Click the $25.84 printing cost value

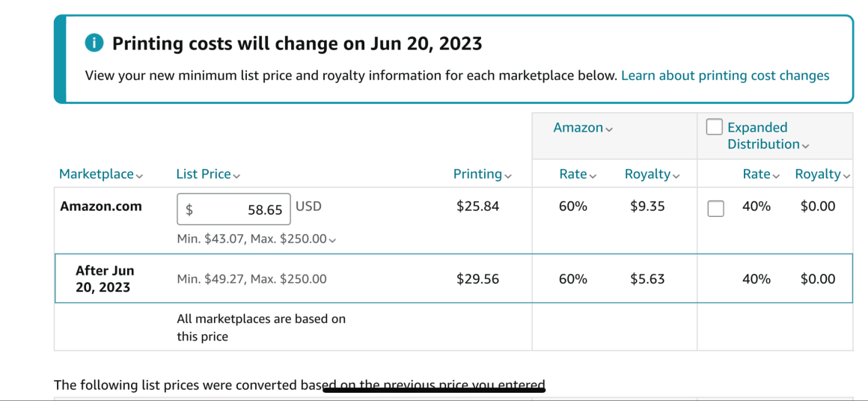coord(477,206)
